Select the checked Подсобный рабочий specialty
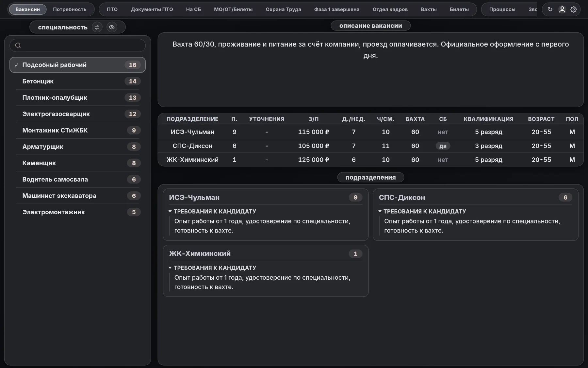588x368 pixels. [x=77, y=65]
